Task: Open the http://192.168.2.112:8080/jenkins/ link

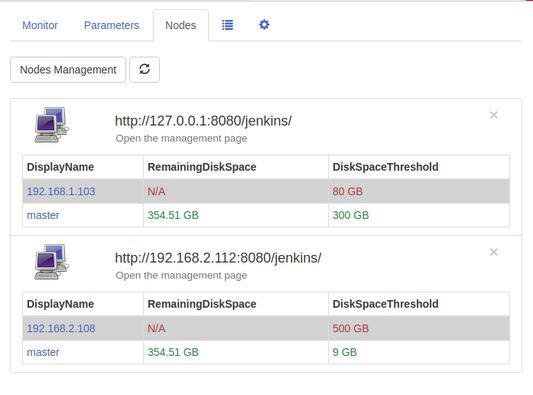Action: [218, 258]
